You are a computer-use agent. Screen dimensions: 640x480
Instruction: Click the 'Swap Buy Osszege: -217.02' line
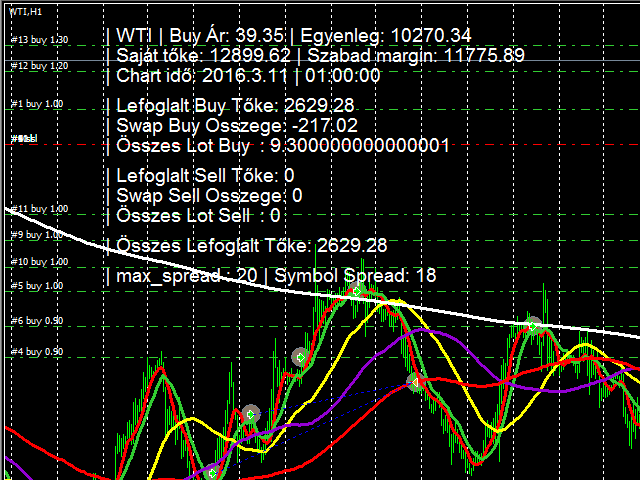pyautogui.click(x=237, y=126)
